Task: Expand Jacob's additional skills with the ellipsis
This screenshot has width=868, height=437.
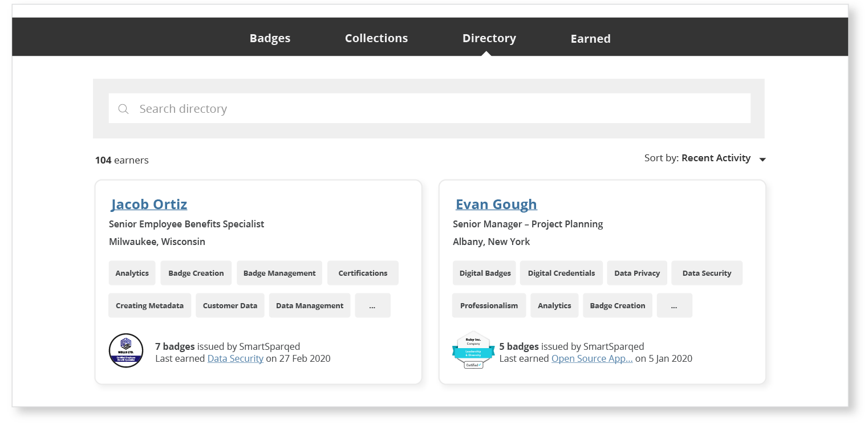Action: click(372, 305)
